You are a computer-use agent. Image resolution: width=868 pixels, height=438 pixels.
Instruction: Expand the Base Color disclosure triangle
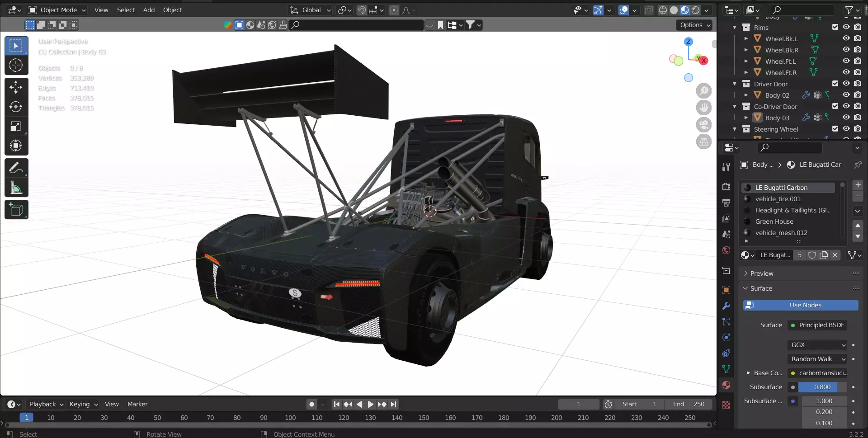coord(748,373)
